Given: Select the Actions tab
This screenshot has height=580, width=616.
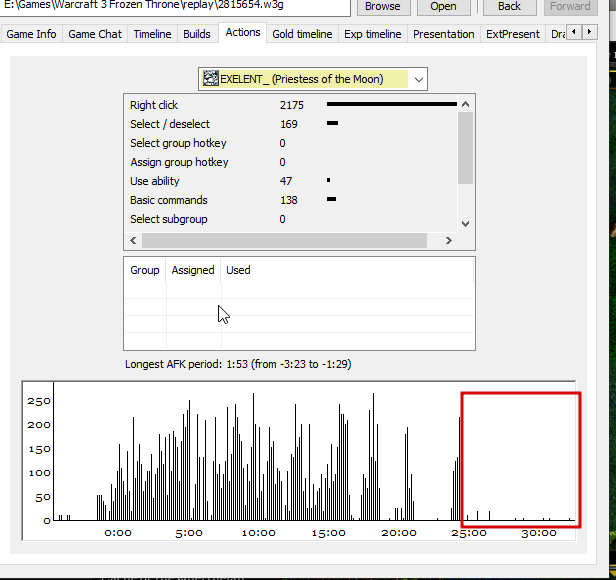Looking at the screenshot, I should click(243, 33).
